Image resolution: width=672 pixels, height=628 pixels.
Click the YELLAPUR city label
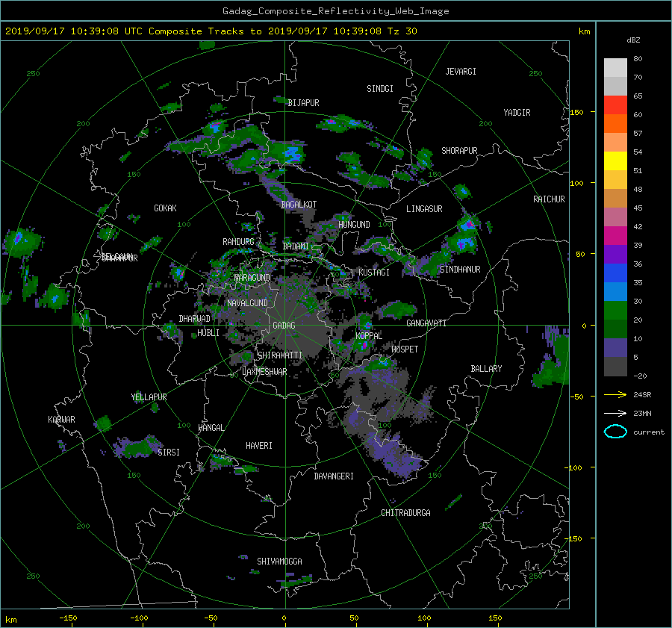pyautogui.click(x=149, y=397)
